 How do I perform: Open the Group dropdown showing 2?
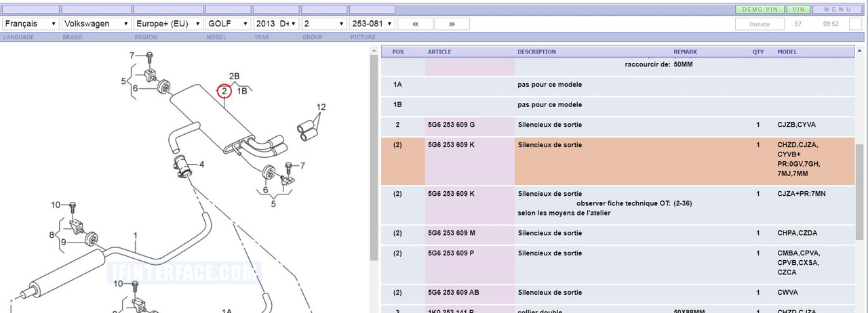click(324, 24)
